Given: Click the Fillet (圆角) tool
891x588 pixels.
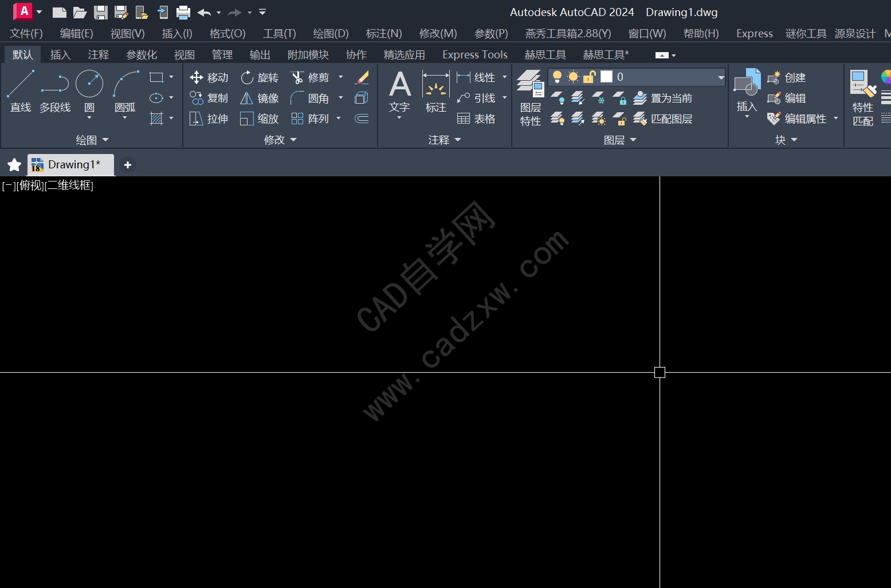Looking at the screenshot, I should (310, 98).
